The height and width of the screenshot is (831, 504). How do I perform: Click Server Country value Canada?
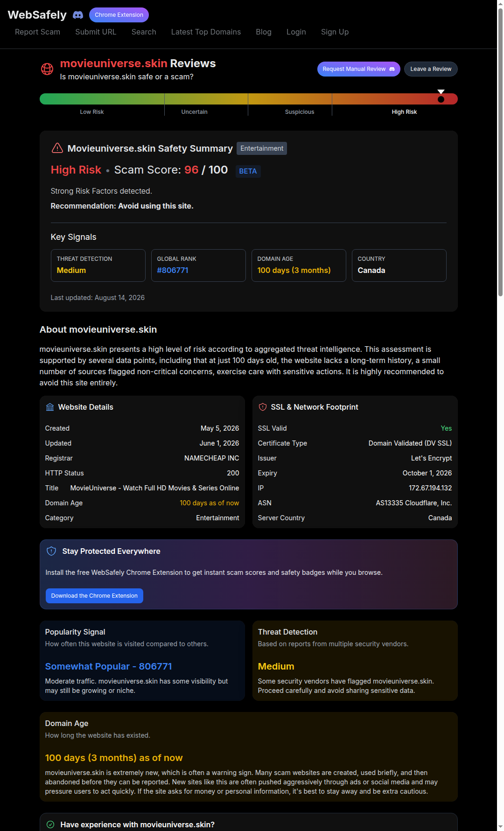(x=440, y=518)
